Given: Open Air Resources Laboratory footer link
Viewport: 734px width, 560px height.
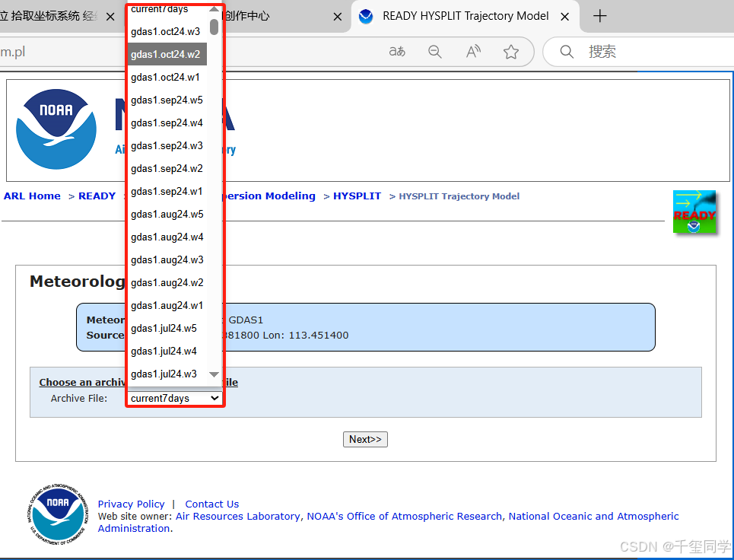Looking at the screenshot, I should pos(238,517).
